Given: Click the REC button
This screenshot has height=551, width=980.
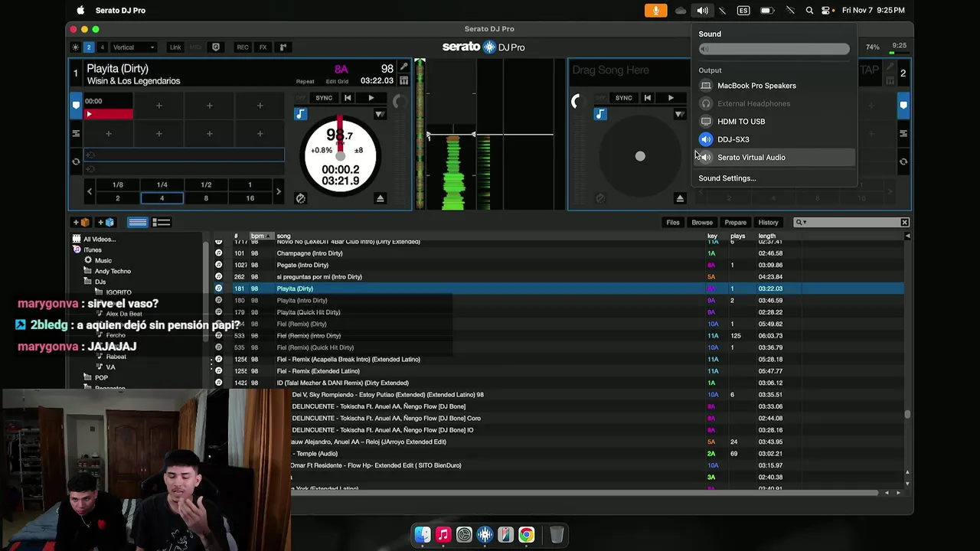Looking at the screenshot, I should pos(242,47).
